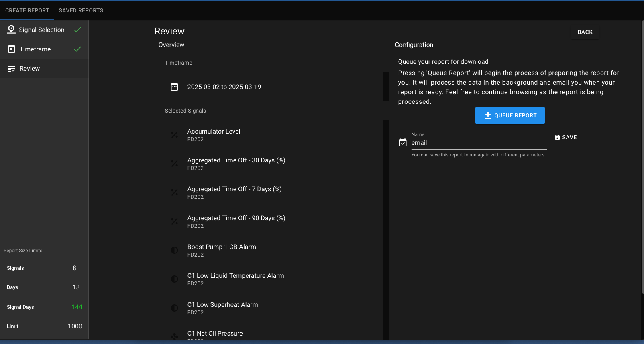Click the half-circle icon for C1 Low Superheat Alarm
The image size is (644, 344).
174,308
